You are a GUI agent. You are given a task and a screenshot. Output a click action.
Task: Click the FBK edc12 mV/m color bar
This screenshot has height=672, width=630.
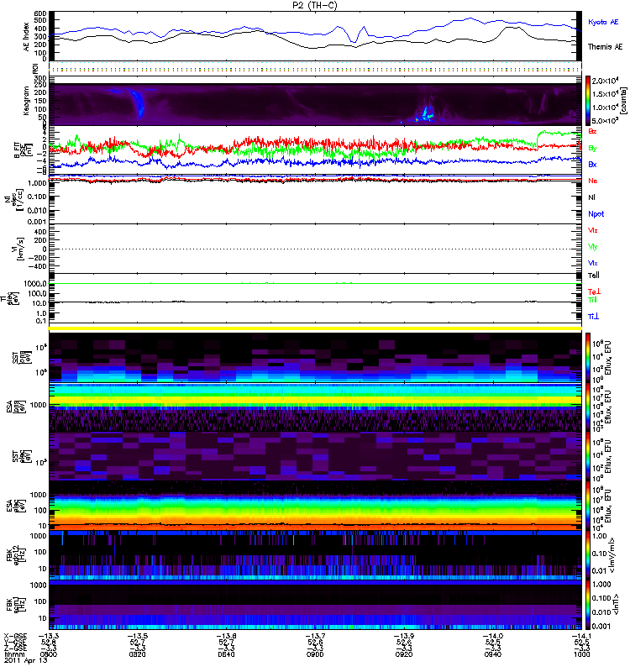tap(588, 554)
